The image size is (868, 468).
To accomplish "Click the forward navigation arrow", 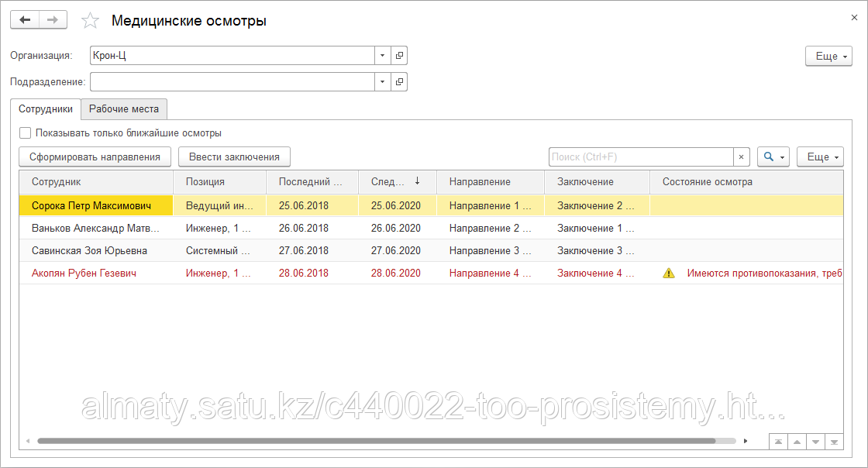I will pos(53,20).
